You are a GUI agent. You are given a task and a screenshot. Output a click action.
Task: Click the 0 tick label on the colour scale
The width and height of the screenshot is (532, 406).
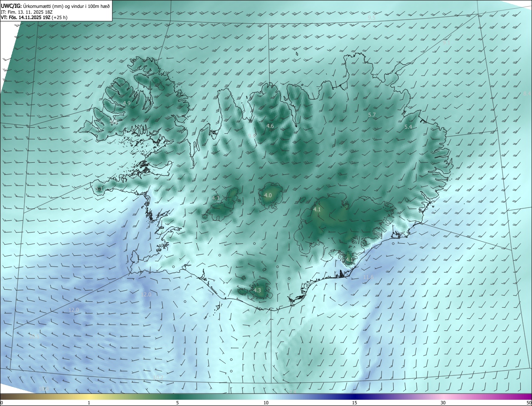pos(2,403)
